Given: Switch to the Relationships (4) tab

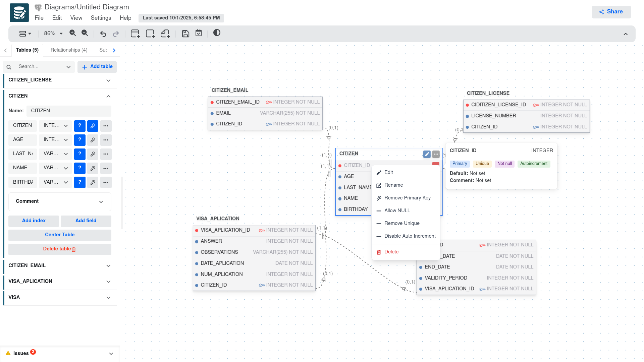Looking at the screenshot, I should (x=69, y=50).
